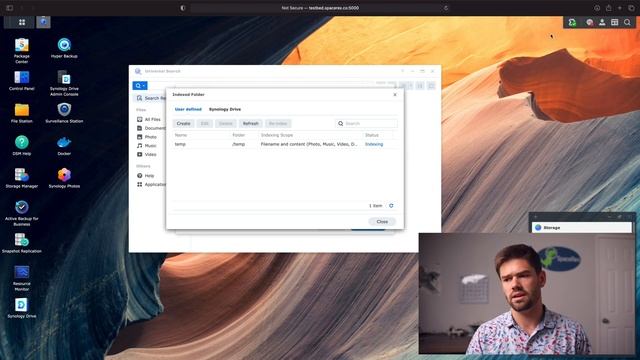
Task: Click refresh icon next to 1 item
Action: pos(391,206)
